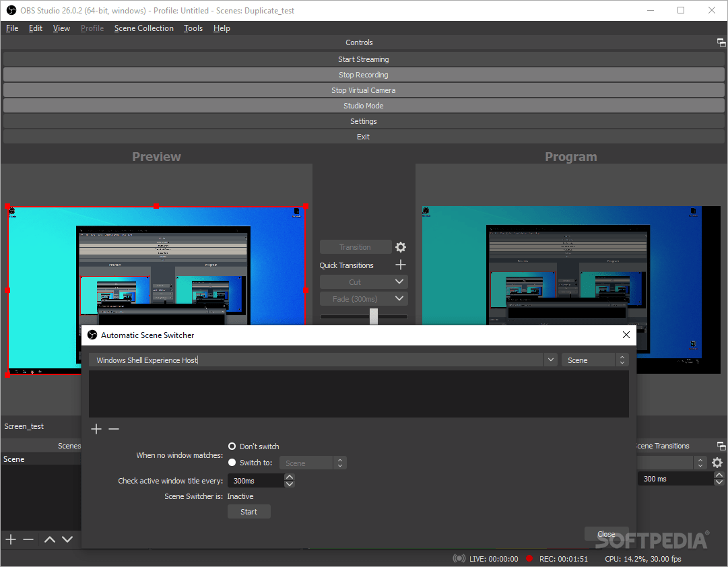
Task: Click the Screen_test source label
Action: coord(24,426)
